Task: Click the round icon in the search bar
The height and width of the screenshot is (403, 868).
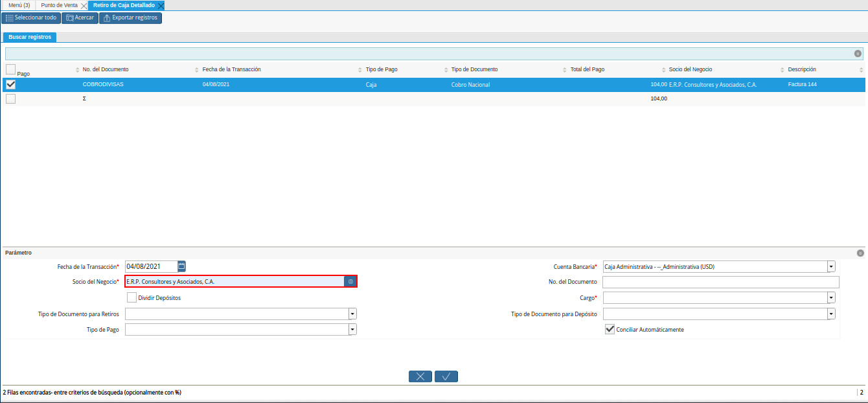Action: point(858,54)
